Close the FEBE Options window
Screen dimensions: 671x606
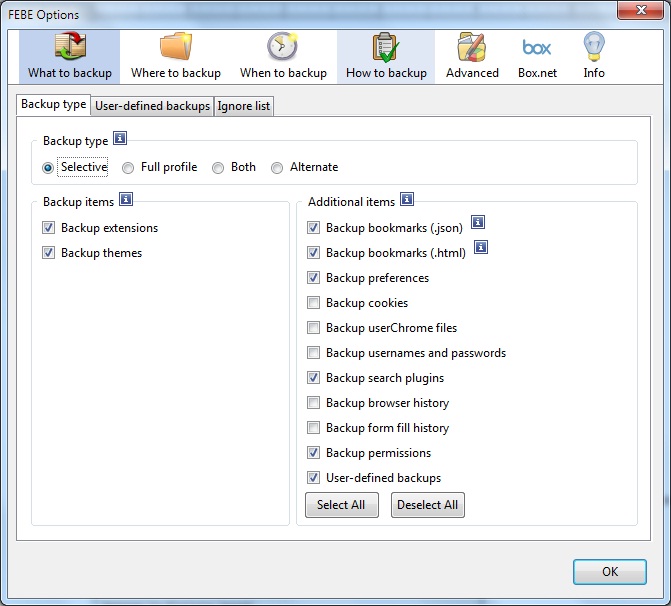640,10
